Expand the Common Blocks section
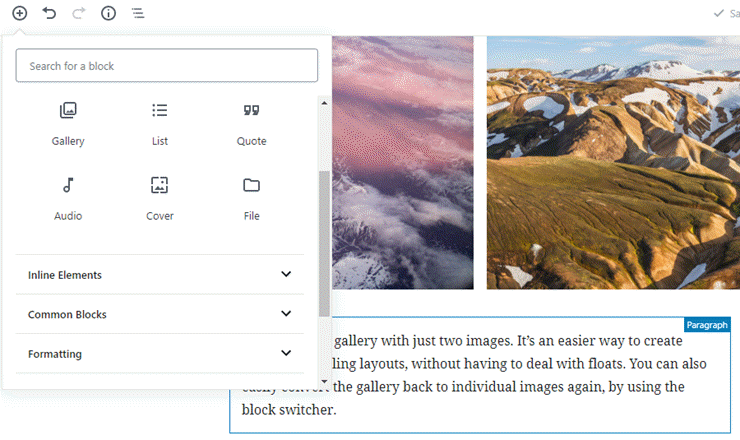 pyautogui.click(x=160, y=314)
